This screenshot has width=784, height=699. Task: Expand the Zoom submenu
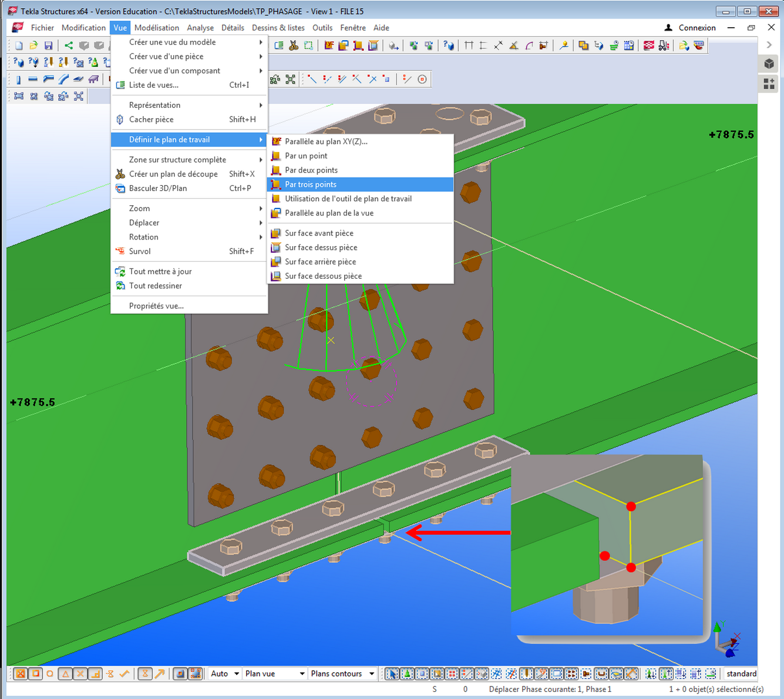[x=189, y=209]
